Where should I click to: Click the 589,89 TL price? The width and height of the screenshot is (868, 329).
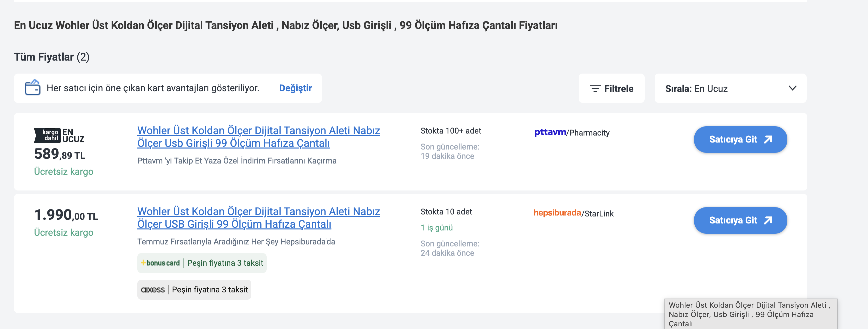pyautogui.click(x=60, y=154)
